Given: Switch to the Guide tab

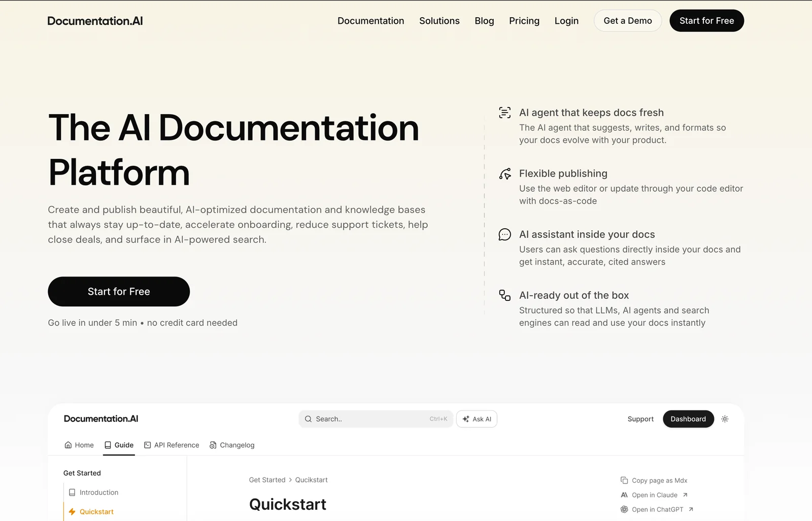Looking at the screenshot, I should pos(119,445).
